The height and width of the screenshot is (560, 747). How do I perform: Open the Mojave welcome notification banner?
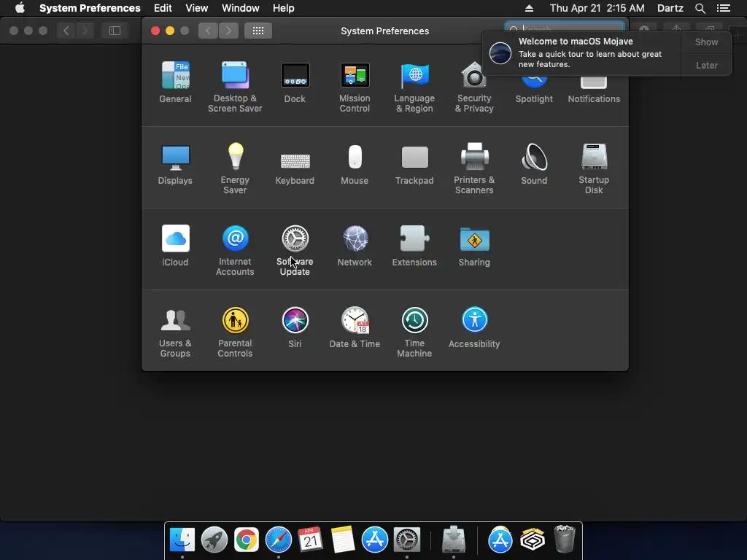pyautogui.click(x=581, y=52)
